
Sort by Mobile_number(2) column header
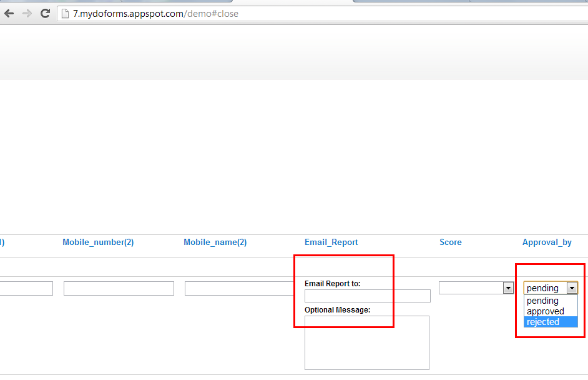pos(98,242)
